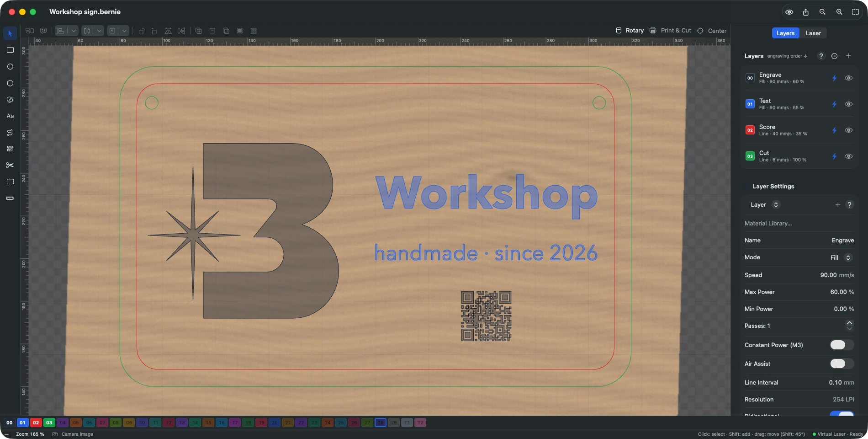Viewport: 868px width, 439px height.
Task: Select the scissors cut tool
Action: [x=10, y=165]
